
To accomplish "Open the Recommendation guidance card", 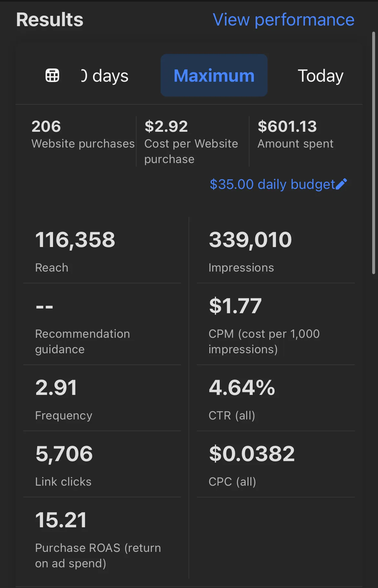I will coord(102,325).
